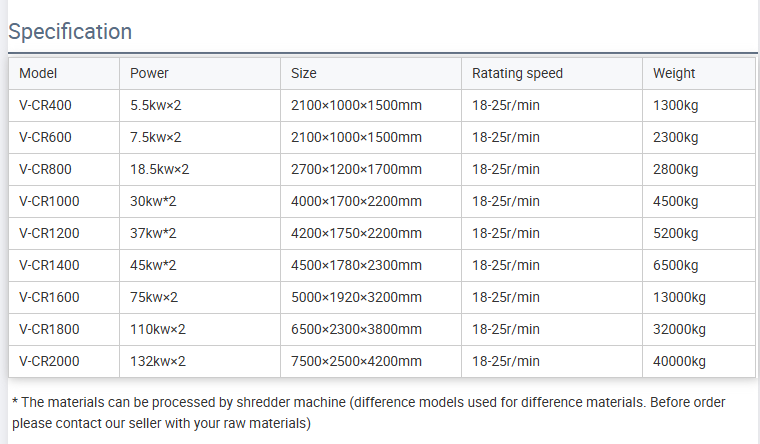Select the V-CR800 model cell
This screenshot has height=444, width=760.
click(45, 169)
